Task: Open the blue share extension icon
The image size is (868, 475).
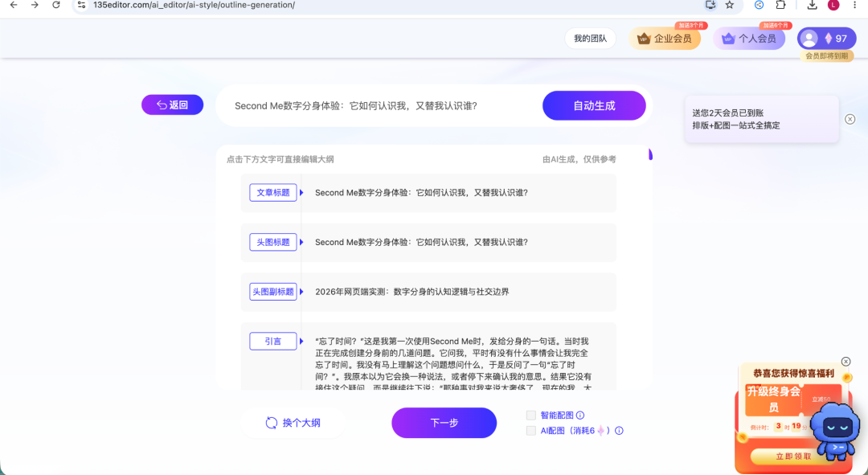Action: coord(759,5)
